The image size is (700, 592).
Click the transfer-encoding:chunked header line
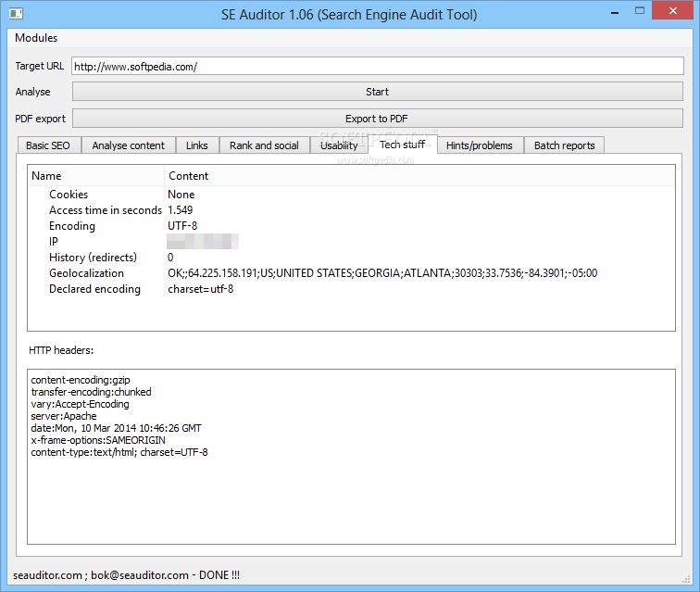pos(91,392)
